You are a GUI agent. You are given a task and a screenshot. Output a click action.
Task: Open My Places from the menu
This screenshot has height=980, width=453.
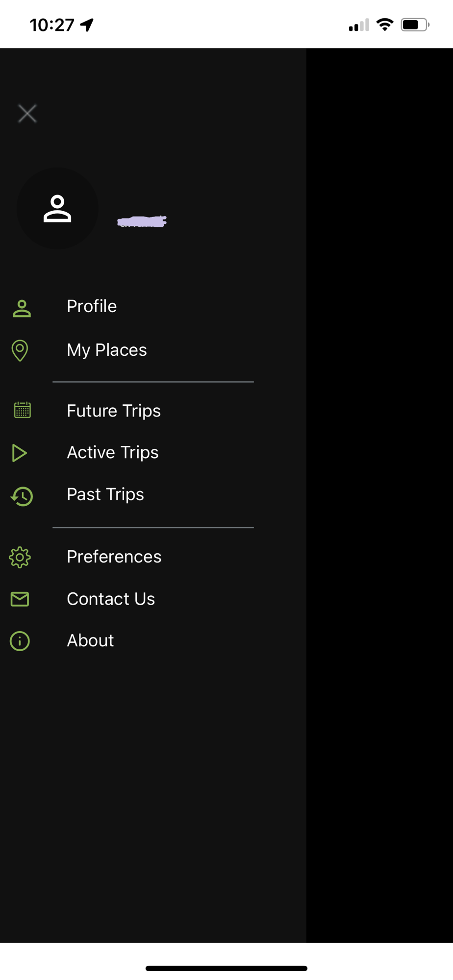tap(106, 350)
